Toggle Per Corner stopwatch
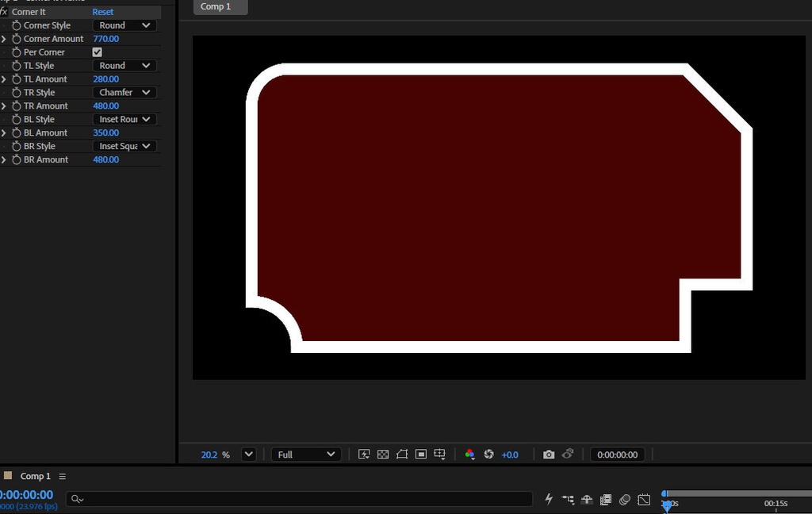812x514 pixels. point(17,52)
